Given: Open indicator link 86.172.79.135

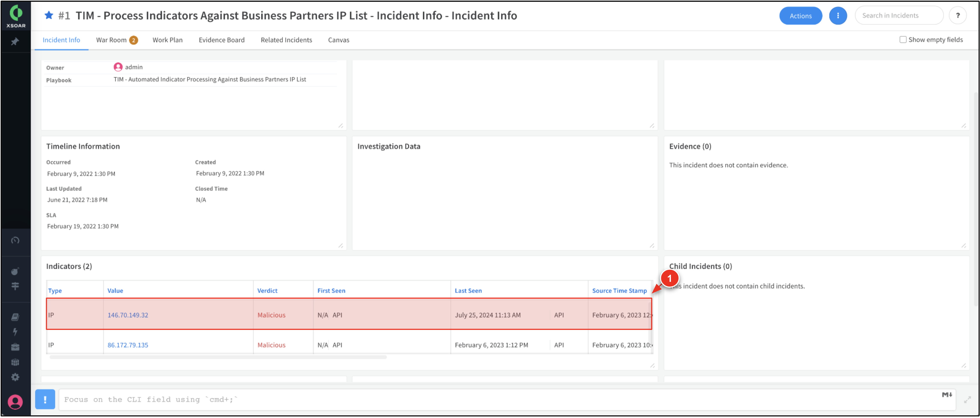Looking at the screenshot, I should click(128, 345).
